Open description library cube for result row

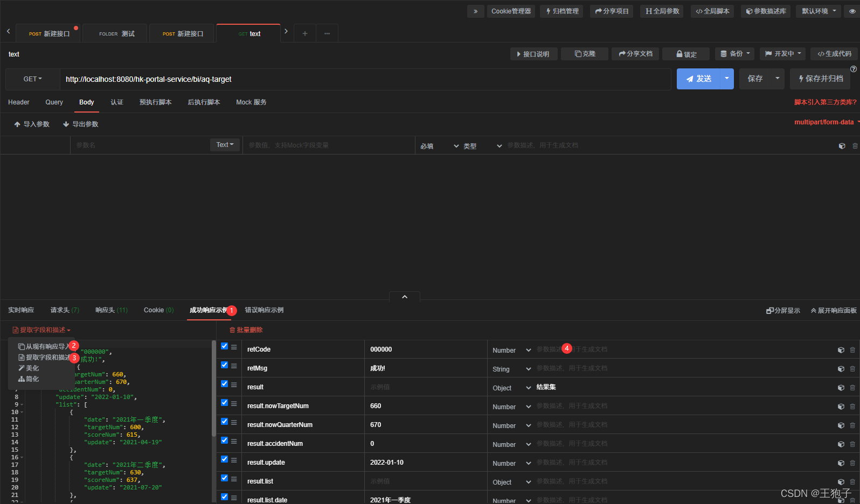(841, 388)
